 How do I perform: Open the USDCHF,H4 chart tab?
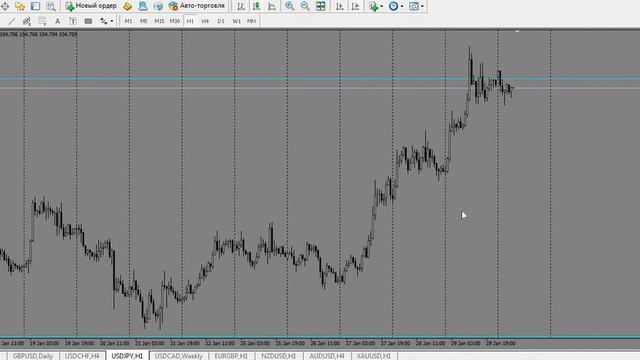tap(82, 356)
